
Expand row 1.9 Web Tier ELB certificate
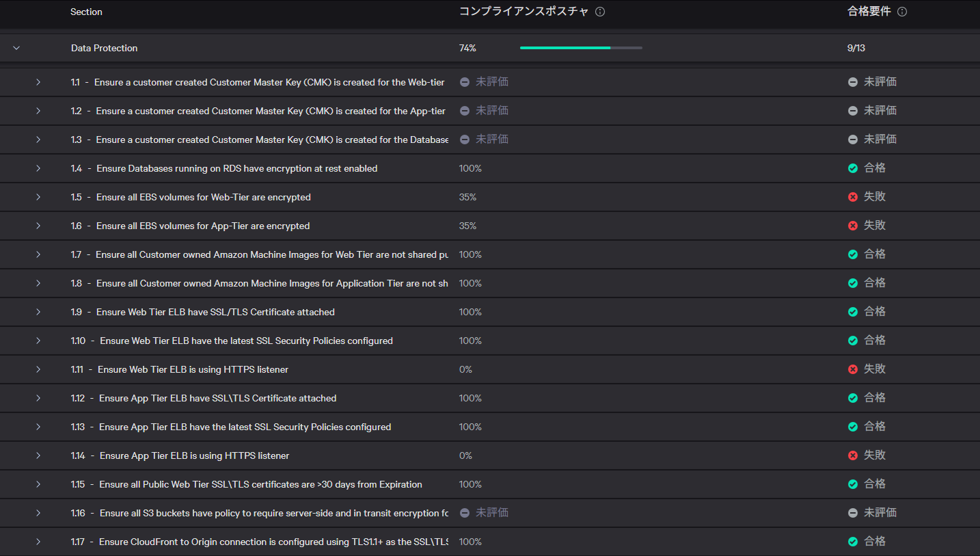(x=38, y=312)
